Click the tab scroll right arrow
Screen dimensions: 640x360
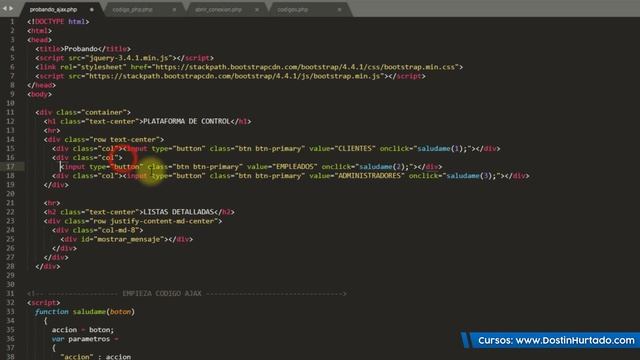point(11,9)
